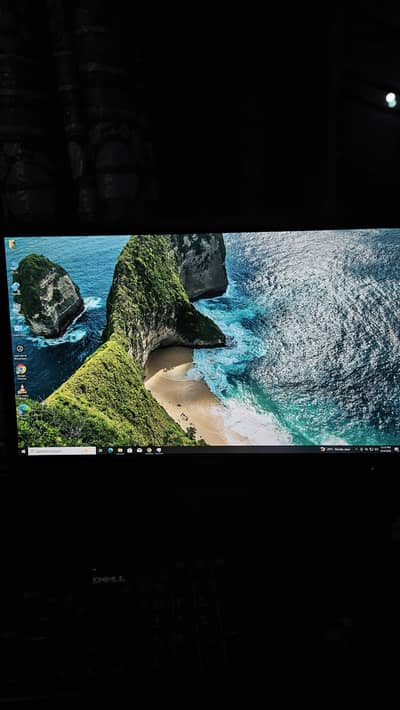
Task: Open the notification center icon
Action: point(396,450)
